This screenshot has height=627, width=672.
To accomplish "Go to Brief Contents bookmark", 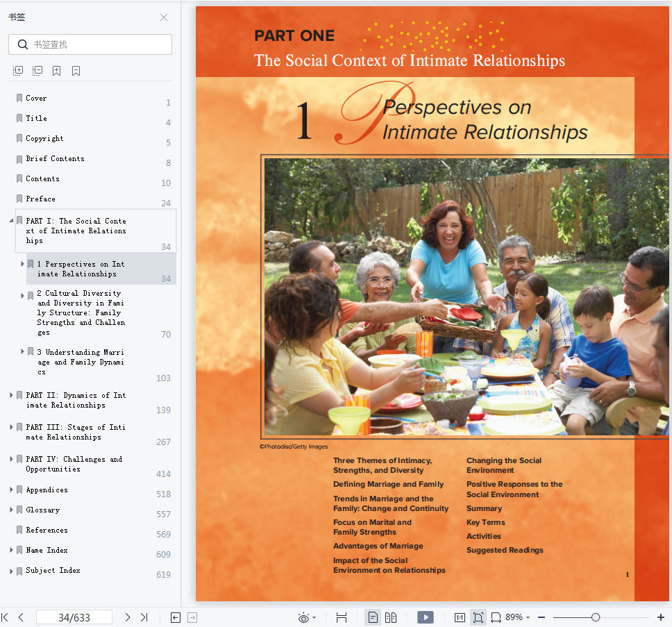I will [x=55, y=158].
